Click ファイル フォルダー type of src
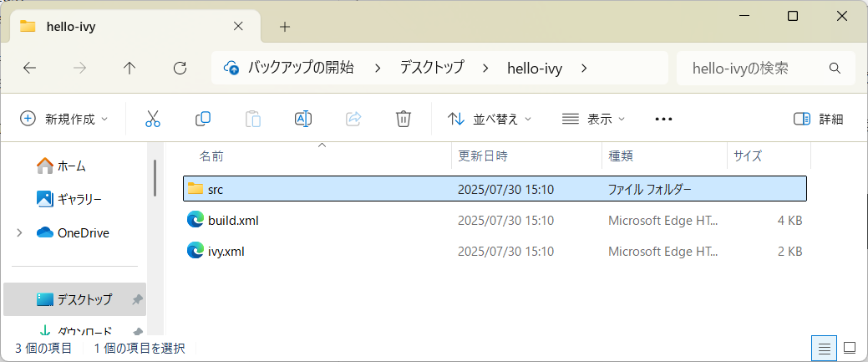Image resolution: width=868 pixels, height=362 pixels. tap(650, 189)
